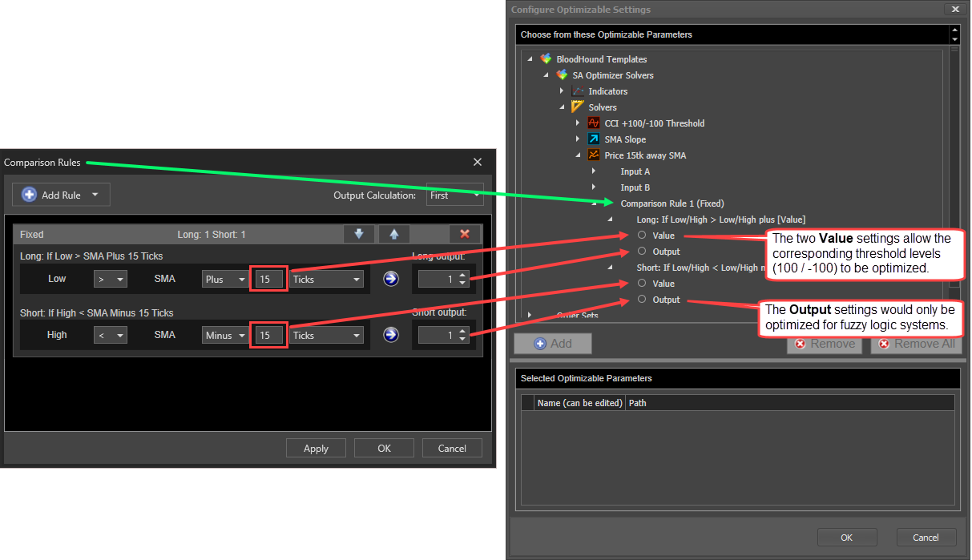Expand the SMA Slope node
The width and height of the screenshot is (972, 560).
coord(578,139)
